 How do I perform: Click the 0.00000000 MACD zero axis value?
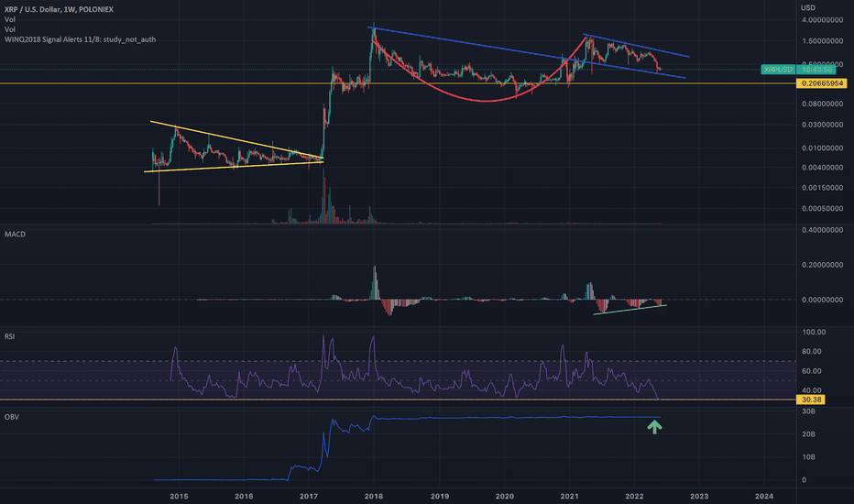click(822, 299)
